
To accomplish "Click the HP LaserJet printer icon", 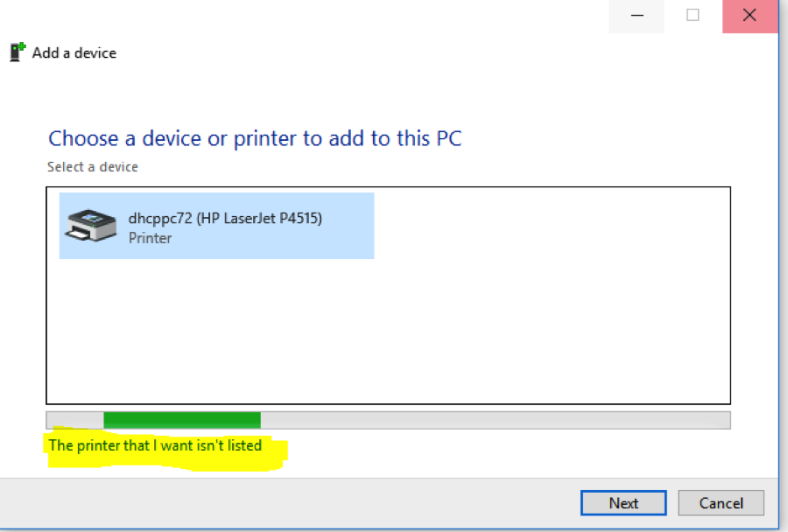I will tap(90, 226).
